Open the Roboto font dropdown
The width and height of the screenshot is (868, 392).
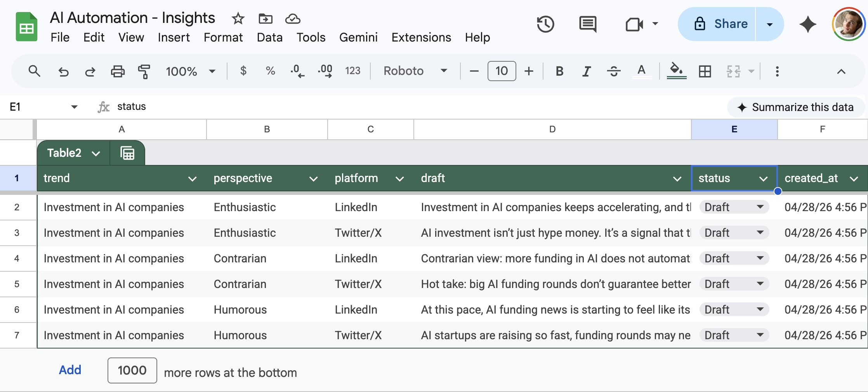[x=415, y=71]
